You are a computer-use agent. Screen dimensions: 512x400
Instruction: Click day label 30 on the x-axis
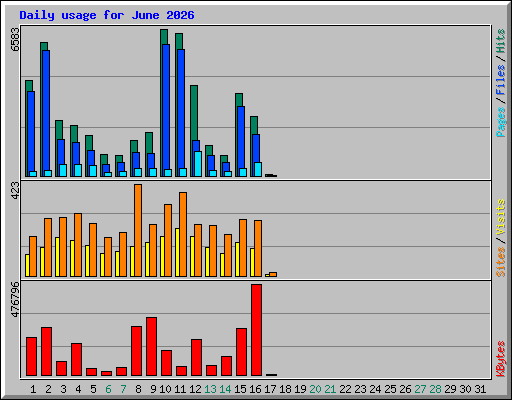(x=465, y=389)
